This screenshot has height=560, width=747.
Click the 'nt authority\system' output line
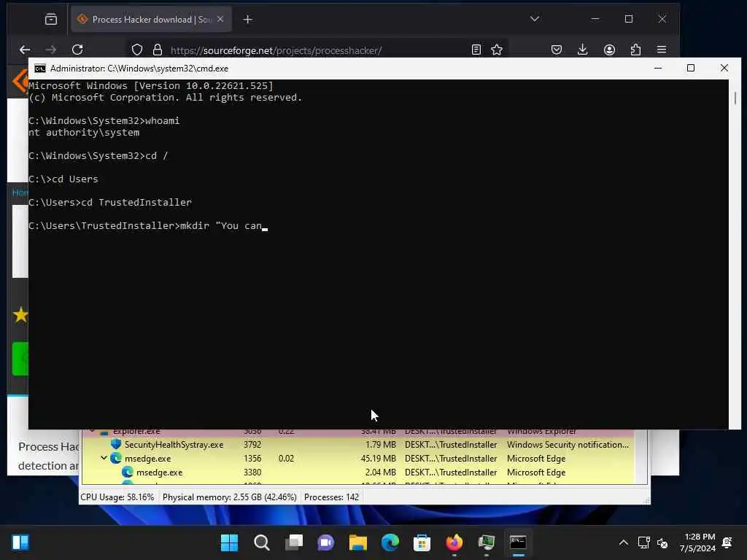84,133
